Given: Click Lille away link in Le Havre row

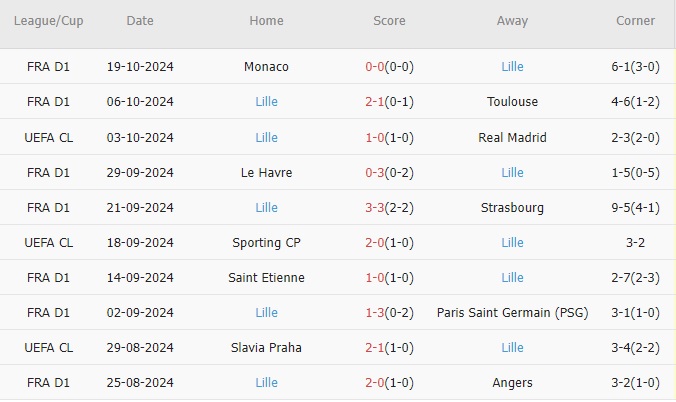Looking at the screenshot, I should (512, 172).
